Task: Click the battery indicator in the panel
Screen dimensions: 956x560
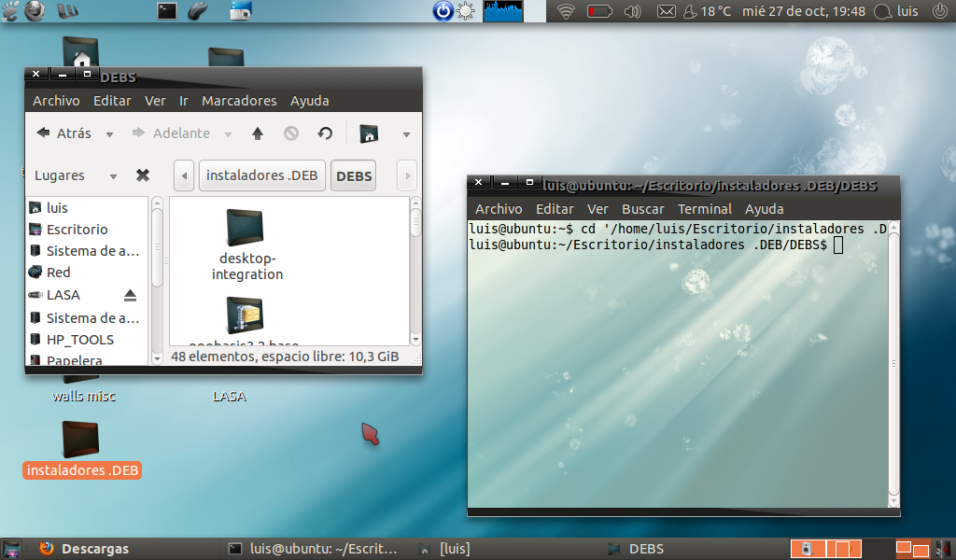Action: tap(600, 11)
